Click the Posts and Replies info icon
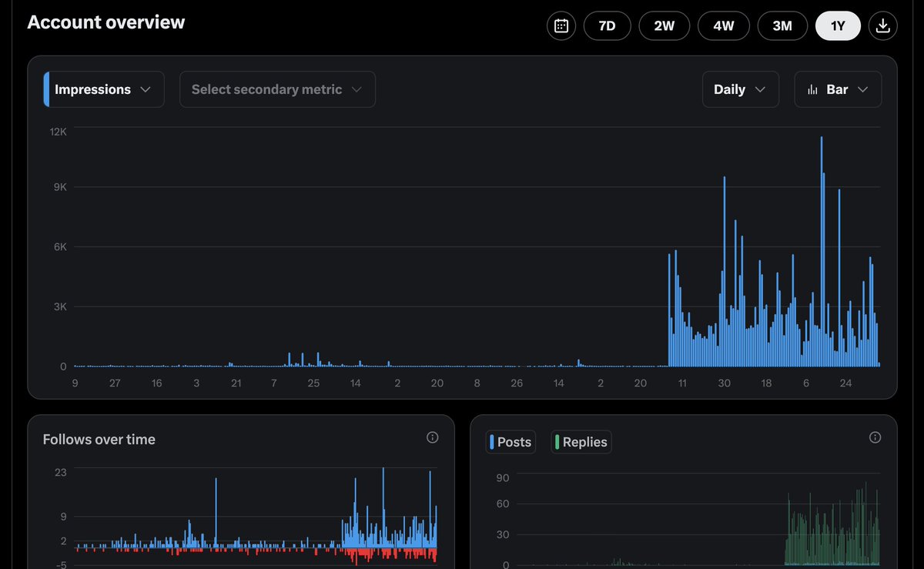Image resolution: width=924 pixels, height=569 pixels. point(875,437)
